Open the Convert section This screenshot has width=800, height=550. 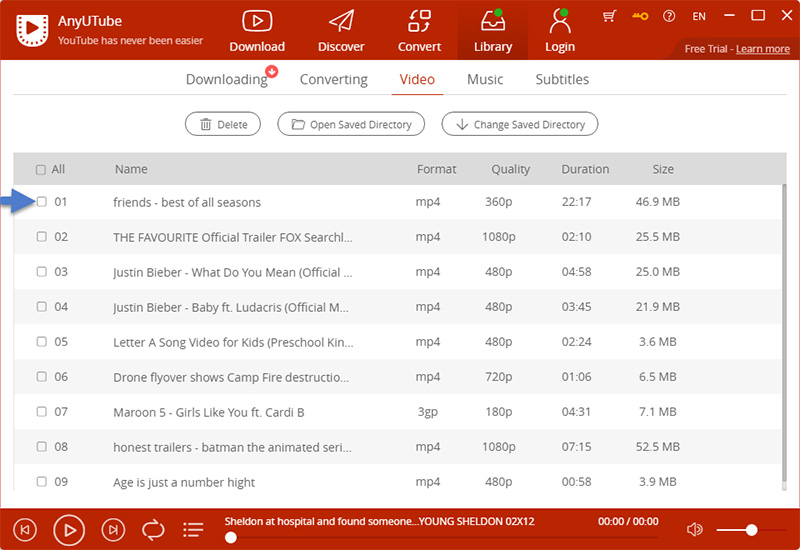[x=419, y=31]
